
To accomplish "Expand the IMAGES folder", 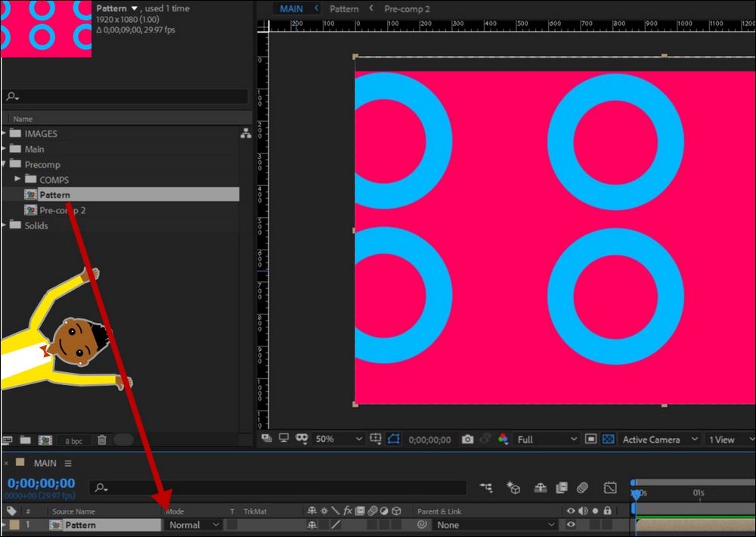I will click(x=4, y=133).
